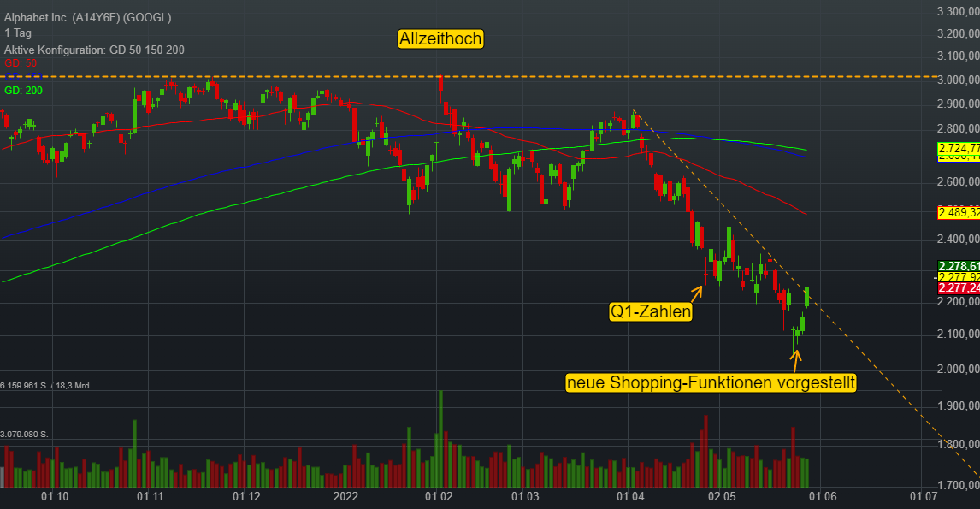Click the green 'GD: 200' legend entry
980x509 pixels.
click(x=24, y=91)
